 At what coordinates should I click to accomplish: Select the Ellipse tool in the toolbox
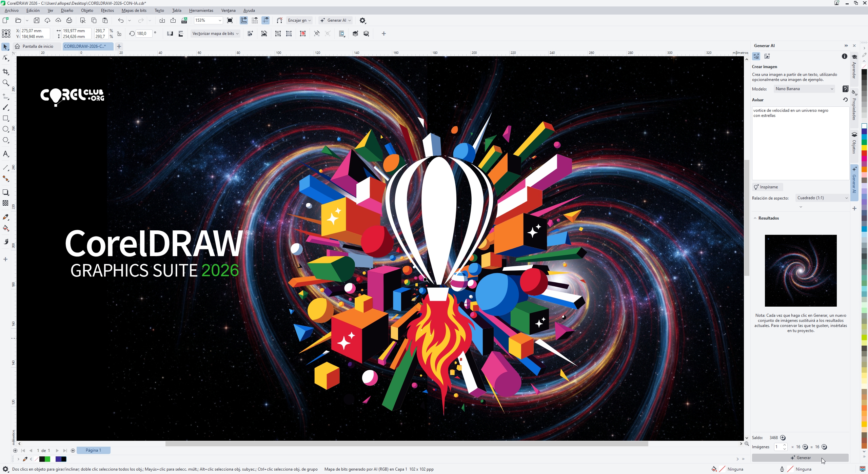coord(5,129)
